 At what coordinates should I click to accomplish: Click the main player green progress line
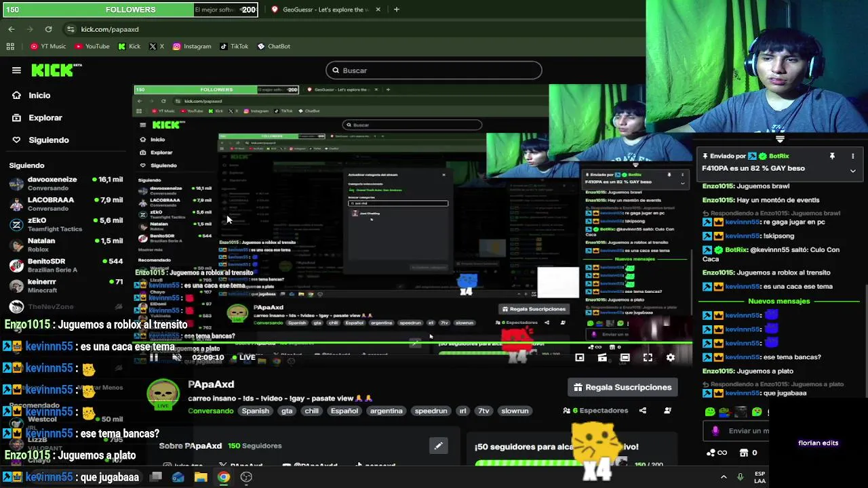412,344
